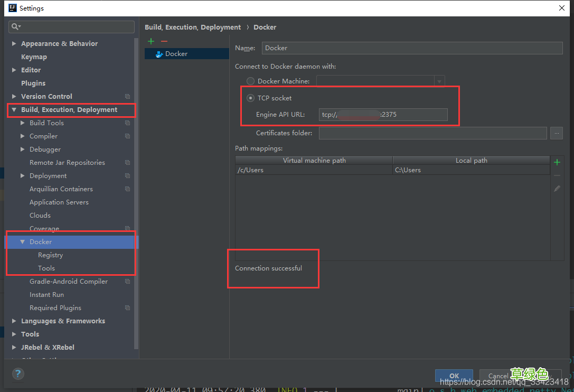Collapse Build, Execution, Deployment section
The height and width of the screenshot is (392, 574).
click(14, 109)
